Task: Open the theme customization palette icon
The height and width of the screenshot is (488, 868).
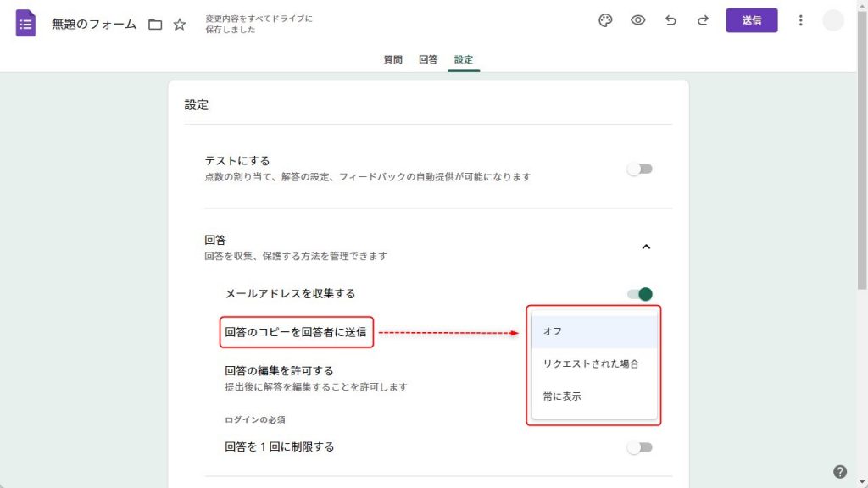Action: click(x=605, y=20)
